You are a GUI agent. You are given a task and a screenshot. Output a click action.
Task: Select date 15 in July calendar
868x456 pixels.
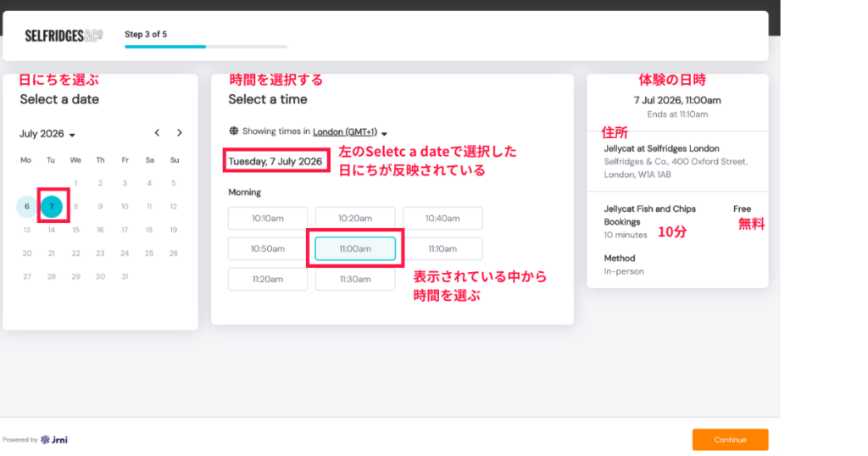[x=75, y=230]
